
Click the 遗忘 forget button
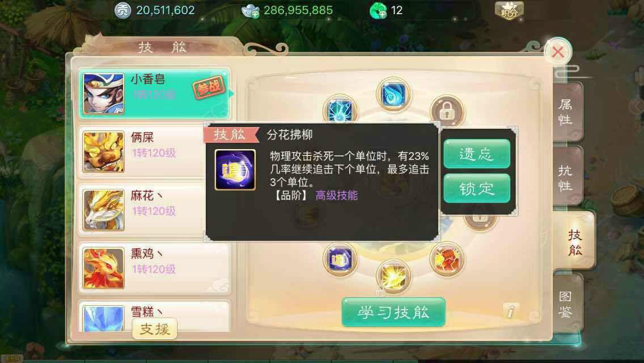click(477, 154)
